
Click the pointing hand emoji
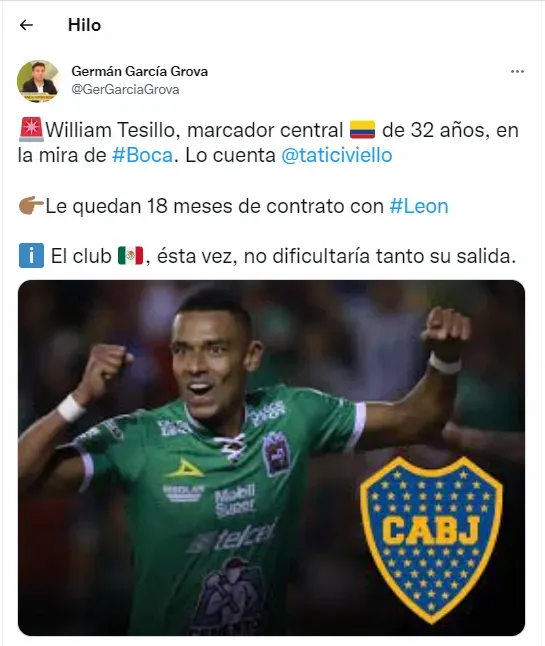[31, 206]
